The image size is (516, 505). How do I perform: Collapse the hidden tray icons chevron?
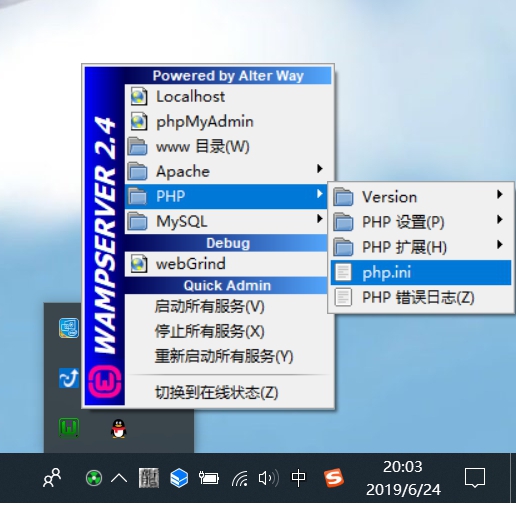coord(119,479)
